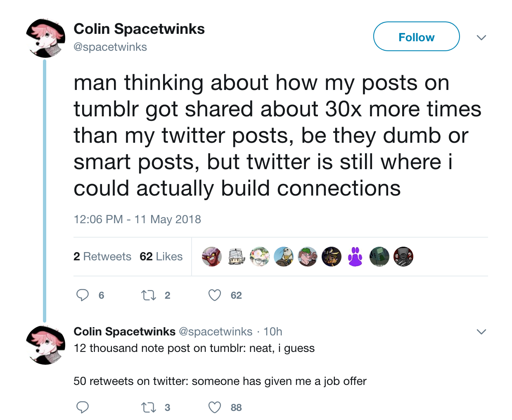View the 62 Likes list
This screenshot has height=420, width=512.
pyautogui.click(x=161, y=257)
